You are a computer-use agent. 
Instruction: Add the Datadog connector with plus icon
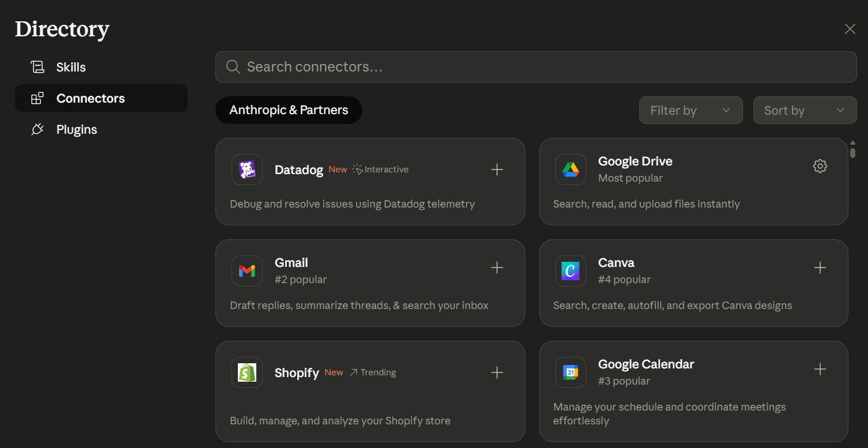pos(496,170)
